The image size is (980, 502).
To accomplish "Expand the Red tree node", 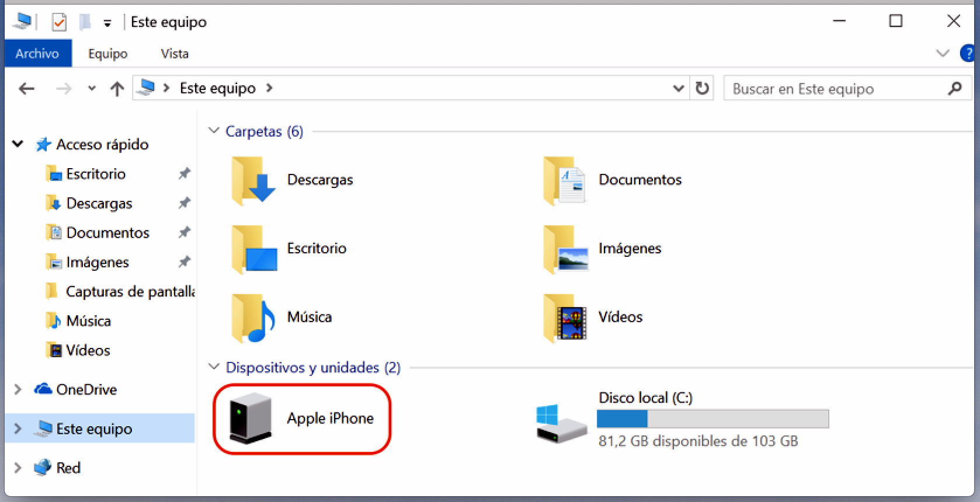I will (18, 468).
